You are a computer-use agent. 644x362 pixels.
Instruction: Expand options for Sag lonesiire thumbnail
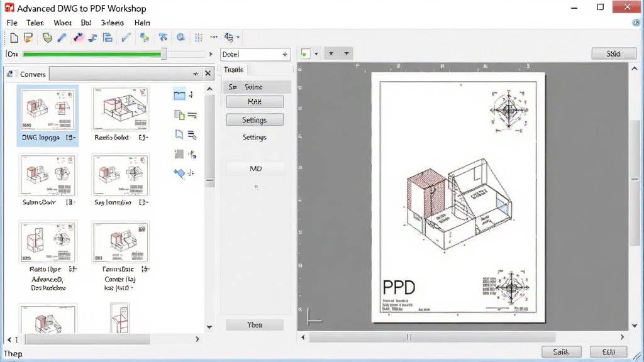(x=143, y=202)
